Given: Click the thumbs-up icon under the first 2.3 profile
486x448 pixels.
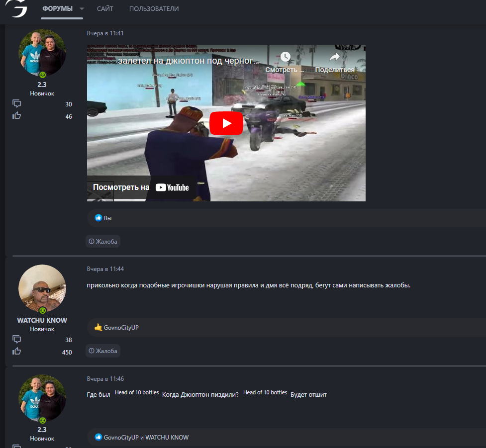Looking at the screenshot, I should [x=17, y=116].
